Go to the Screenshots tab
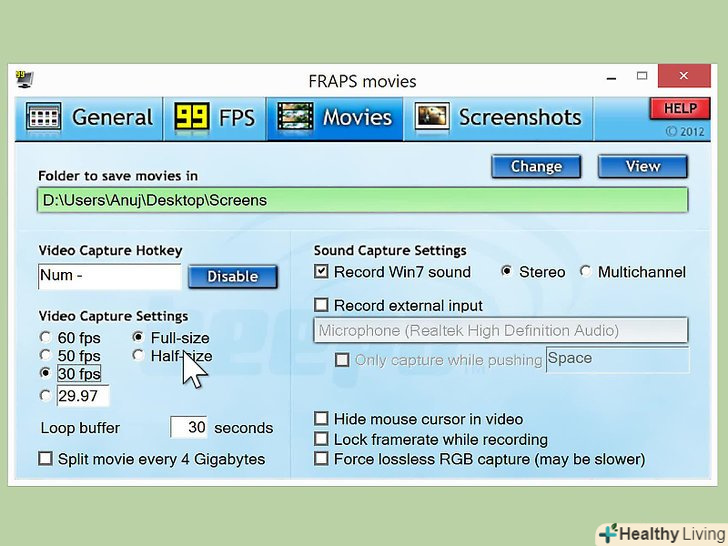 tap(498, 118)
